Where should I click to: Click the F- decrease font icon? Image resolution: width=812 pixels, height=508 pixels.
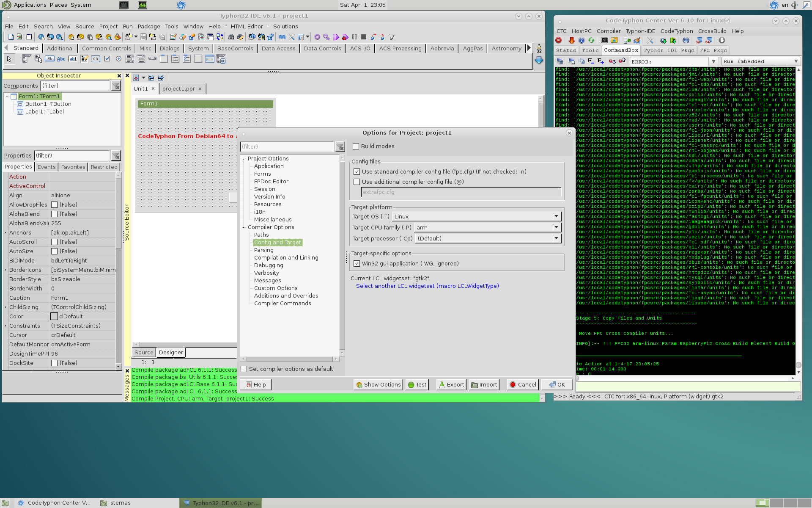[x=590, y=61]
